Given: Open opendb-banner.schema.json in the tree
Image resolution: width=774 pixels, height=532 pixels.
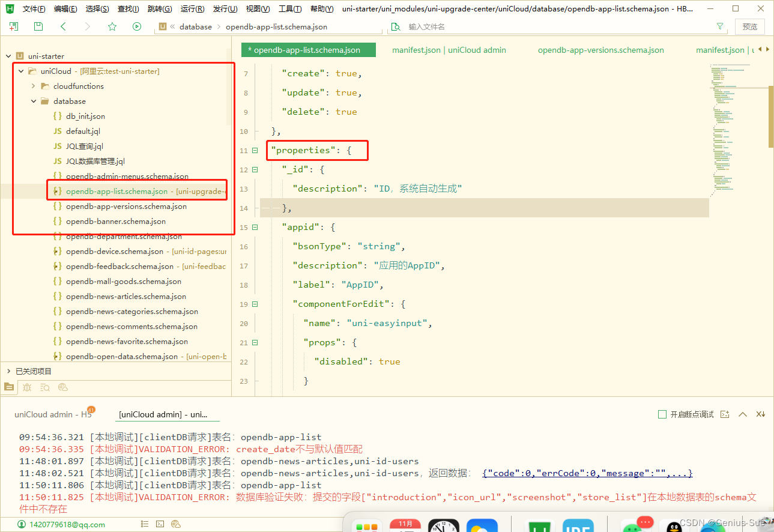Looking at the screenshot, I should coord(116,221).
